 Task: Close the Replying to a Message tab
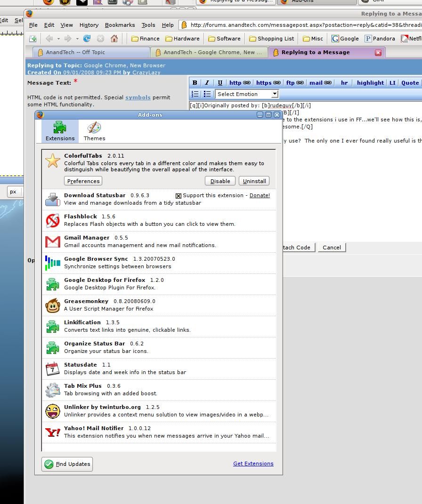click(378, 52)
